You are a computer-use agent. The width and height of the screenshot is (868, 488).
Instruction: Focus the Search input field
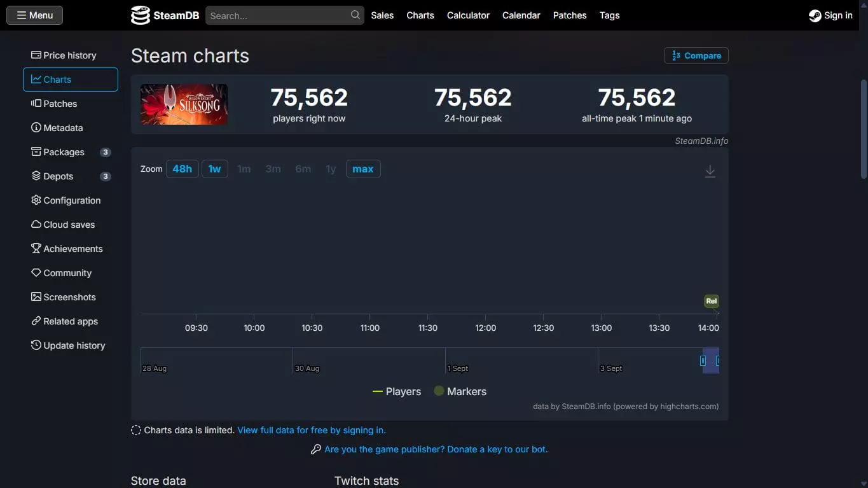[x=285, y=15]
